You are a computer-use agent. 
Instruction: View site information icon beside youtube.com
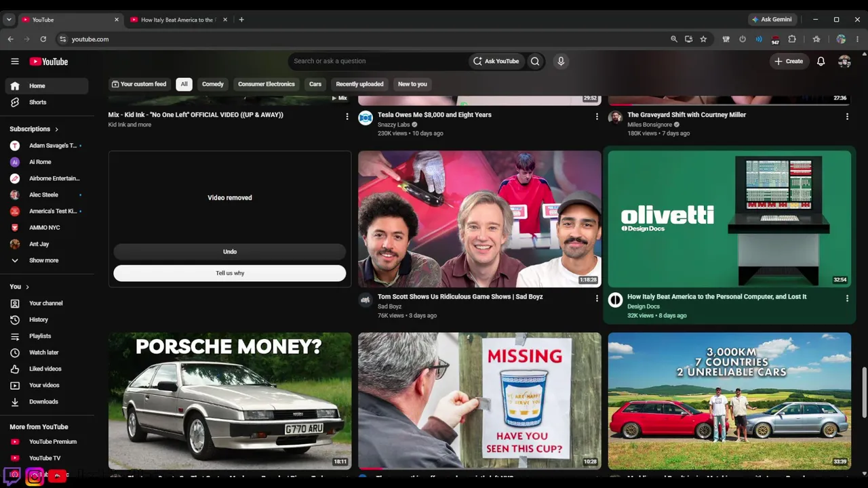click(x=63, y=39)
